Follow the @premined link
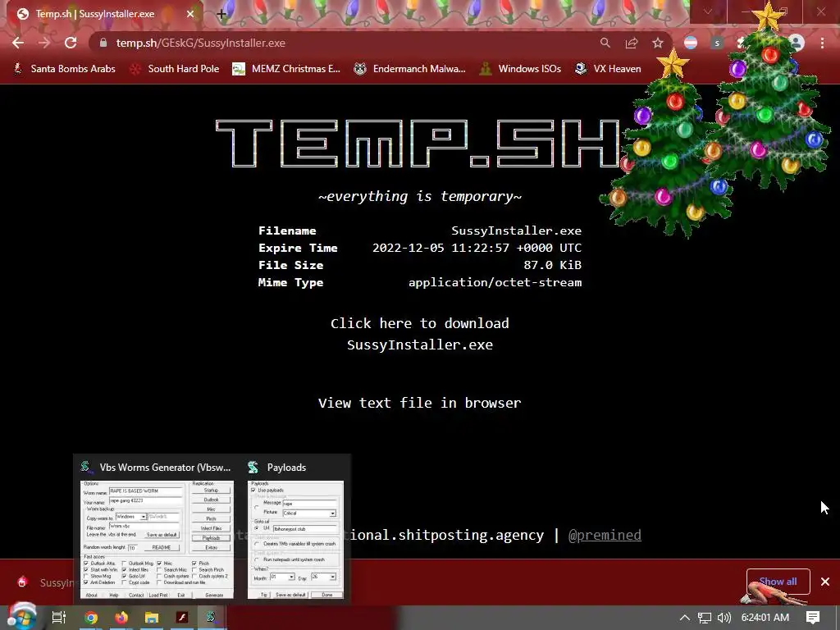Image resolution: width=840 pixels, height=630 pixels. 605,535
